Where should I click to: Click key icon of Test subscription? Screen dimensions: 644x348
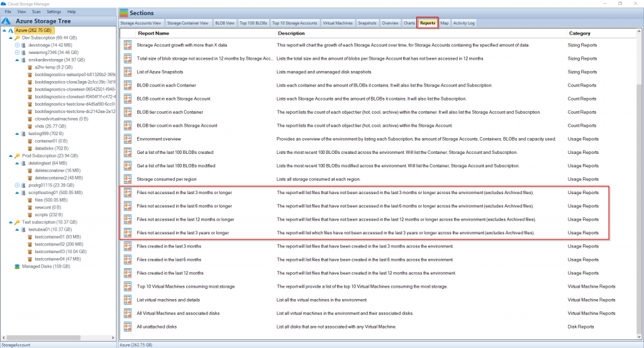pyautogui.click(x=17, y=222)
